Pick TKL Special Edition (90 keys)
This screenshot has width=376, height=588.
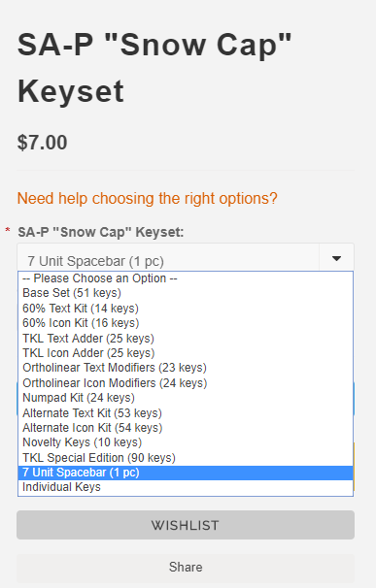click(x=186, y=458)
